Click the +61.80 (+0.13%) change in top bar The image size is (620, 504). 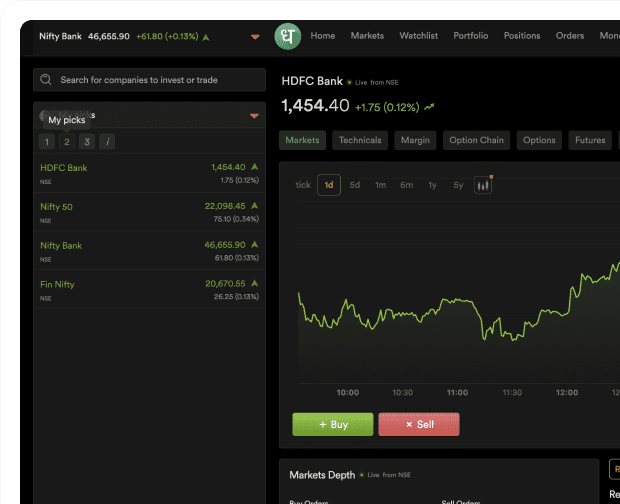[x=167, y=36]
